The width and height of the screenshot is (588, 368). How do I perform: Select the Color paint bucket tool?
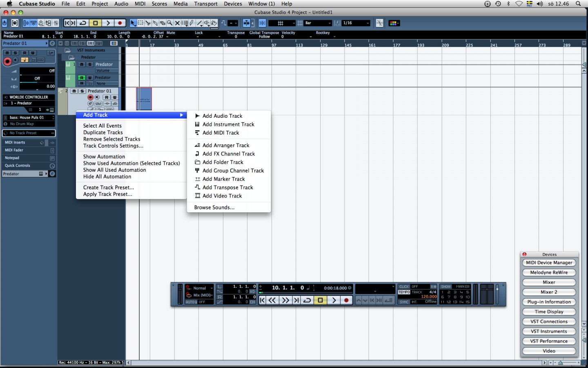tap(214, 23)
